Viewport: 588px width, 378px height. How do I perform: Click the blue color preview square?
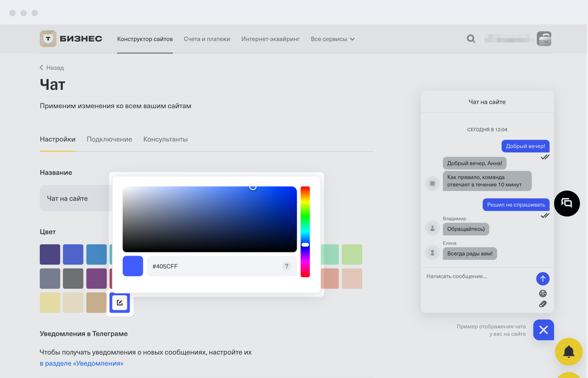click(x=133, y=266)
